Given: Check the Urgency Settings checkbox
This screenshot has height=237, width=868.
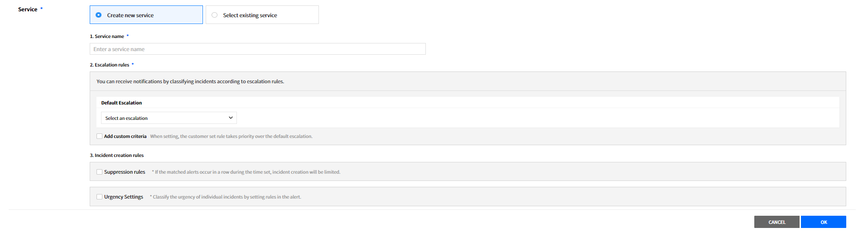Looking at the screenshot, I should click(x=100, y=197).
